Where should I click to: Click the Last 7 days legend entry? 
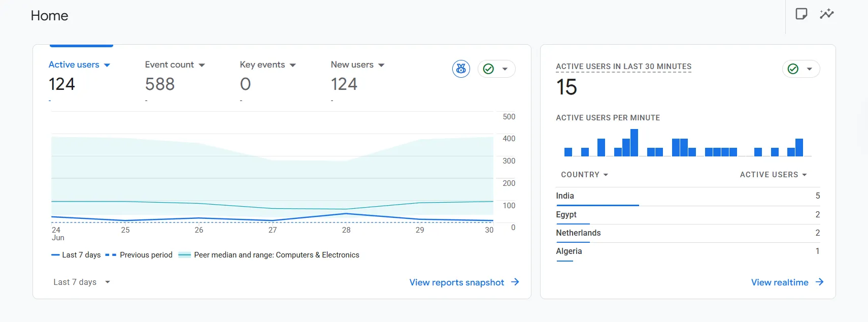point(76,255)
